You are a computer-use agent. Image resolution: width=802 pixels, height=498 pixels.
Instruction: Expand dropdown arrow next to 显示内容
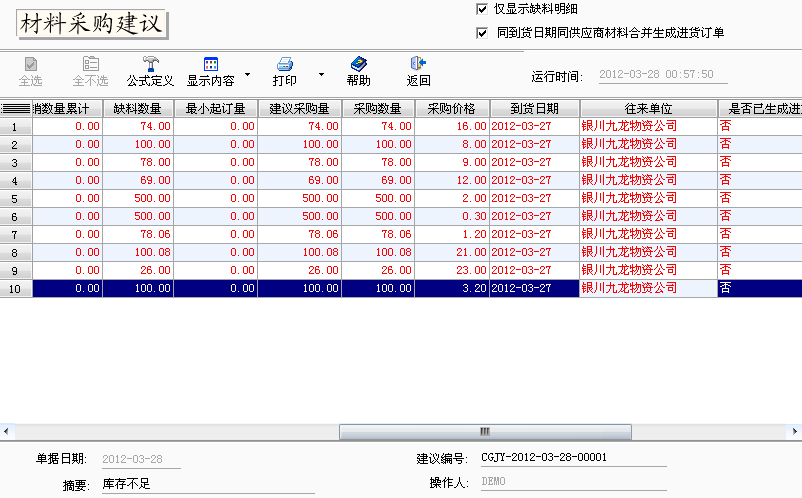coord(247,74)
